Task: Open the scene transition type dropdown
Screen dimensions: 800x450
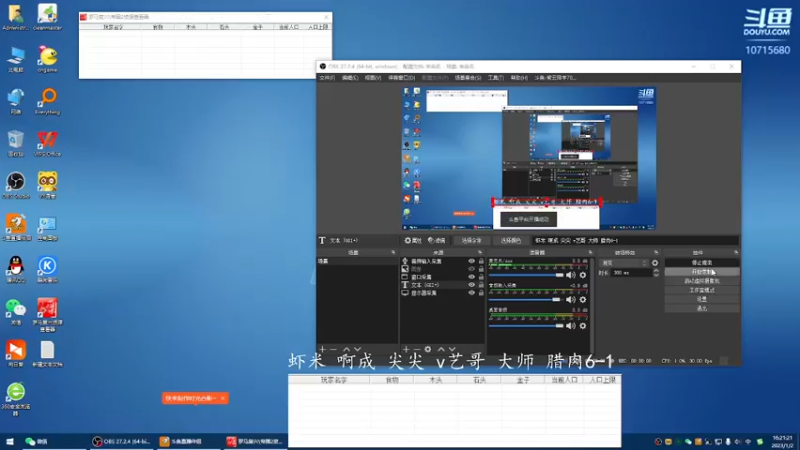Action: point(624,263)
